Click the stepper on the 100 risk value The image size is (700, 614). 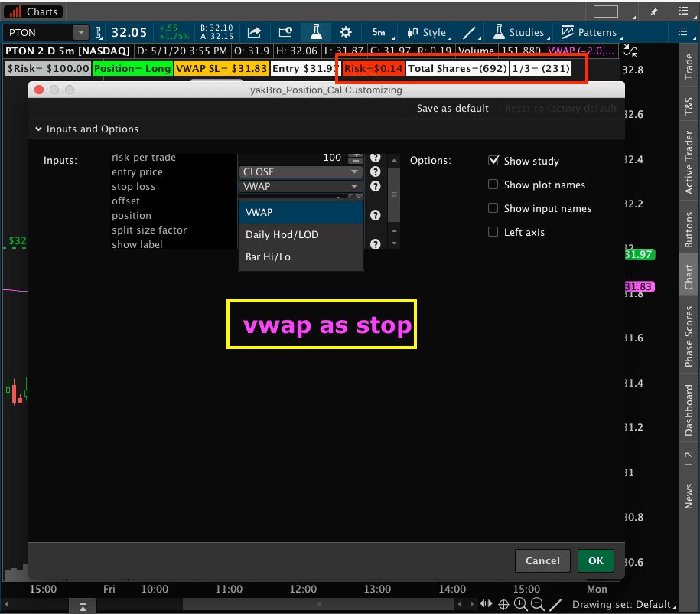356,157
